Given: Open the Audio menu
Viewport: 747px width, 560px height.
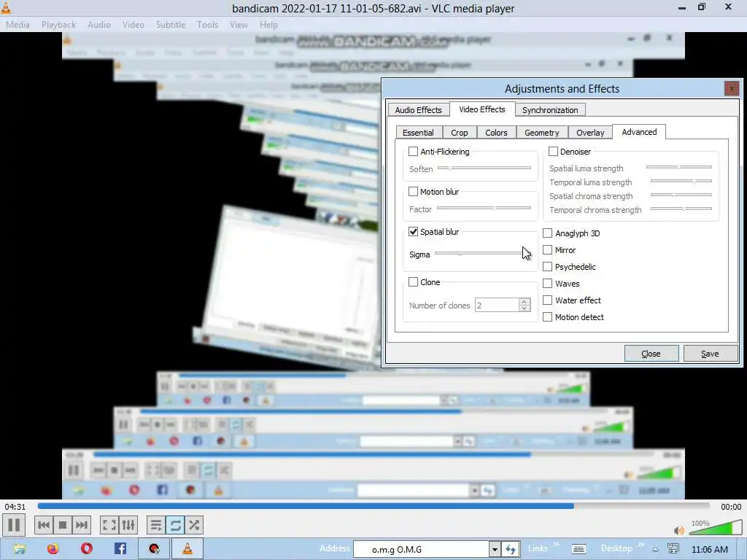Looking at the screenshot, I should [x=99, y=25].
